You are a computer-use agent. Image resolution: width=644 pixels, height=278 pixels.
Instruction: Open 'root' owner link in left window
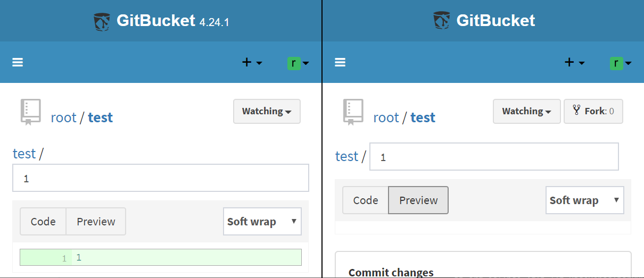pos(64,117)
